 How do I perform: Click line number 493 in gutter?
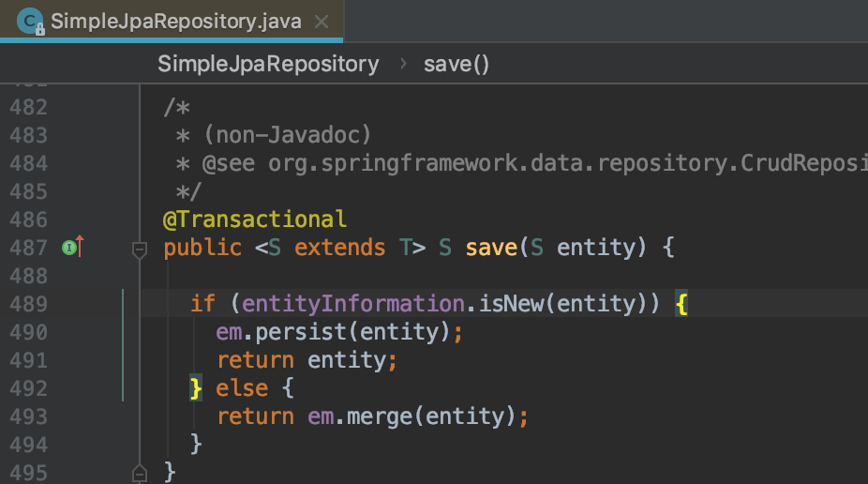click(x=29, y=416)
